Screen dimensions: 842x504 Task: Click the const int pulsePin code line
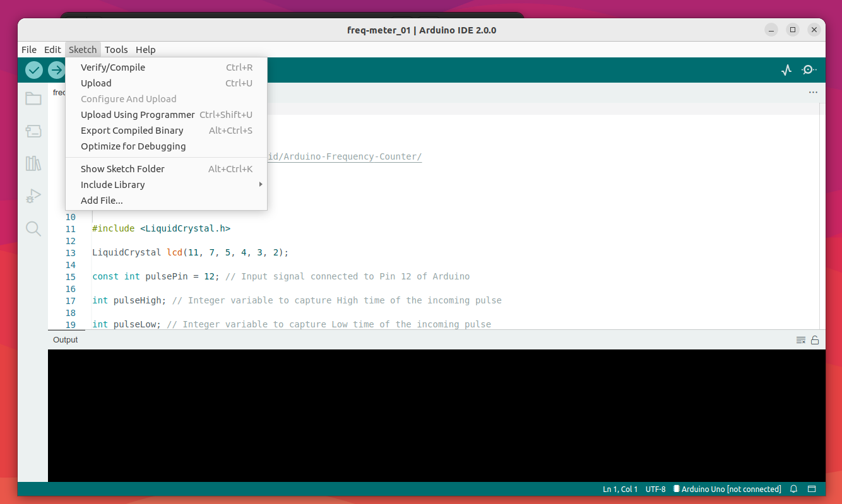[281, 277]
